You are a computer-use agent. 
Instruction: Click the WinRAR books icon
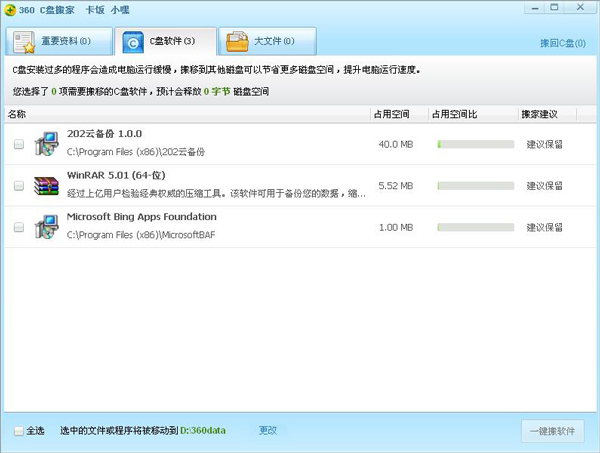click(x=46, y=186)
